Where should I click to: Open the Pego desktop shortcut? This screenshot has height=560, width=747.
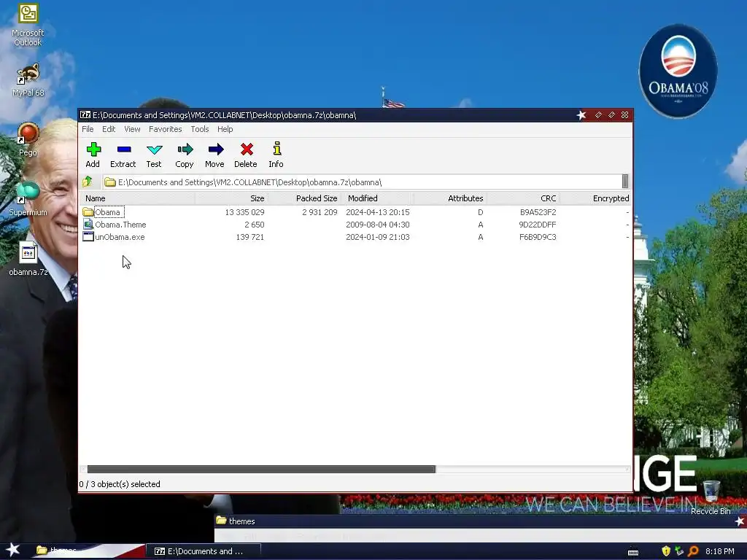pyautogui.click(x=28, y=139)
